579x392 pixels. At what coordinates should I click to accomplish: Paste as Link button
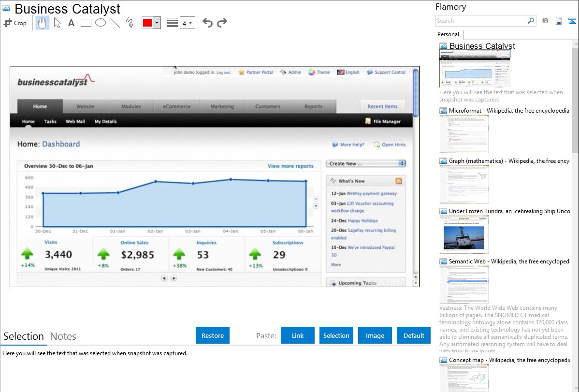[x=298, y=335]
